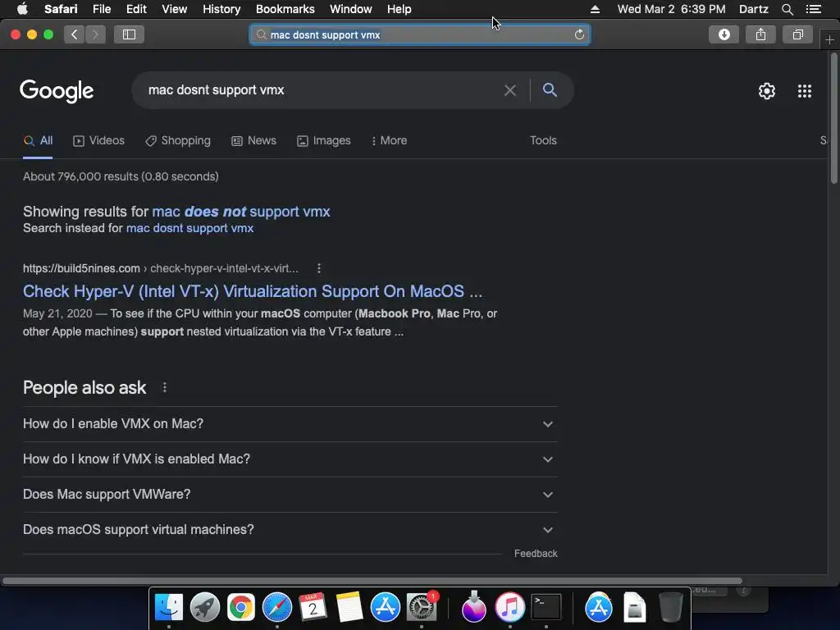Open the Window menu
Image resolution: width=840 pixels, height=630 pixels.
point(351,9)
